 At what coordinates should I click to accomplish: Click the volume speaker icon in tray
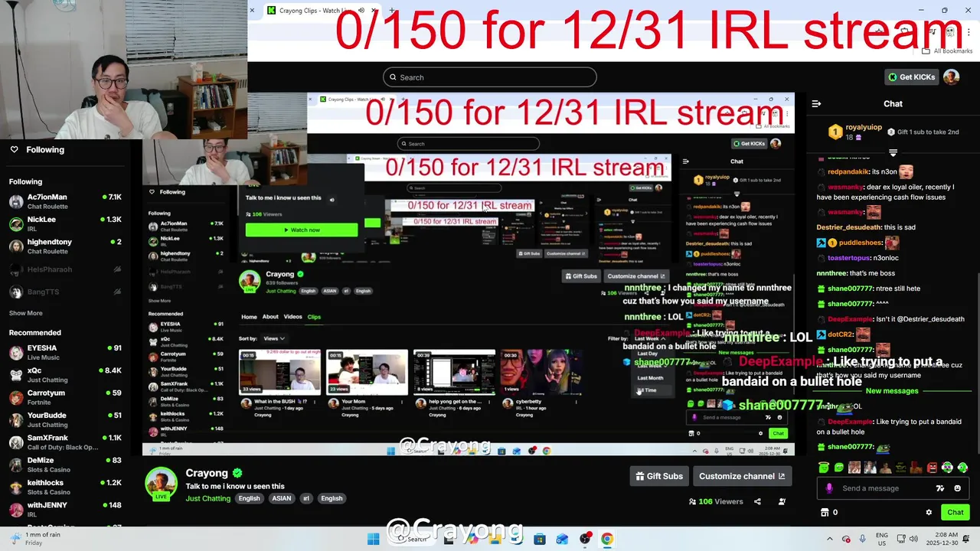coord(913,539)
